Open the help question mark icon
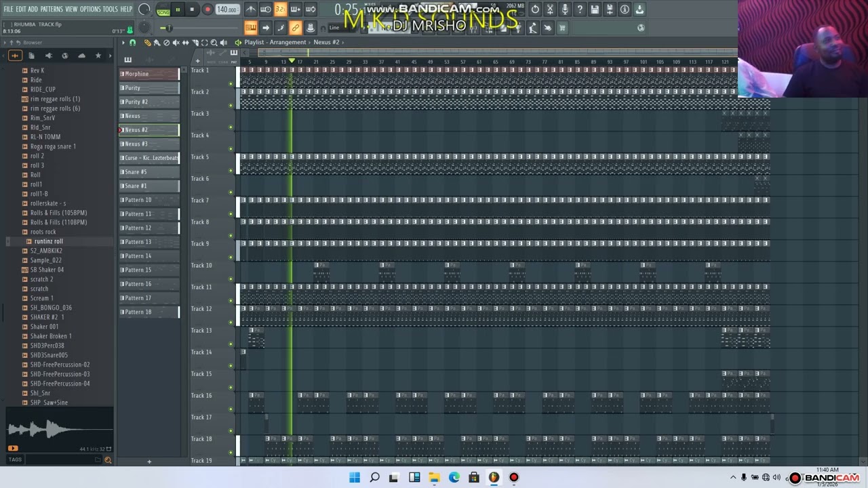Screen dimensions: 868x488 click(580, 9)
